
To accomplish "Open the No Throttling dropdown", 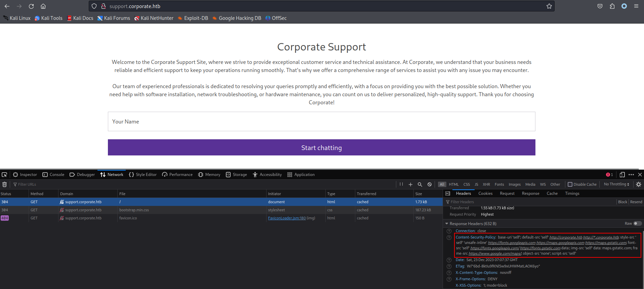I will [x=616, y=184].
